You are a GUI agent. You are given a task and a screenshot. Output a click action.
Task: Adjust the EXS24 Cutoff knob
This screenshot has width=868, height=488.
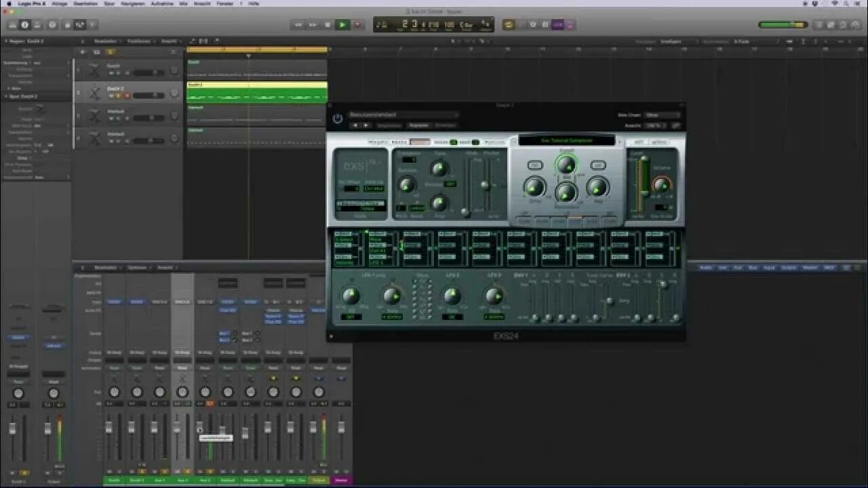click(x=566, y=165)
